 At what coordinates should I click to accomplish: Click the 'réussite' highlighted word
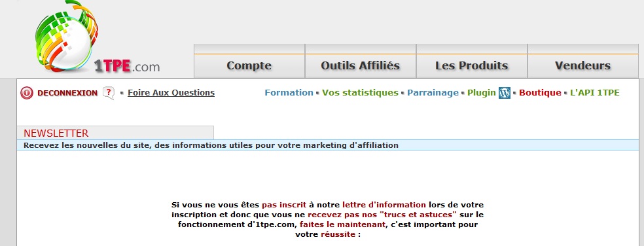(x=338, y=234)
